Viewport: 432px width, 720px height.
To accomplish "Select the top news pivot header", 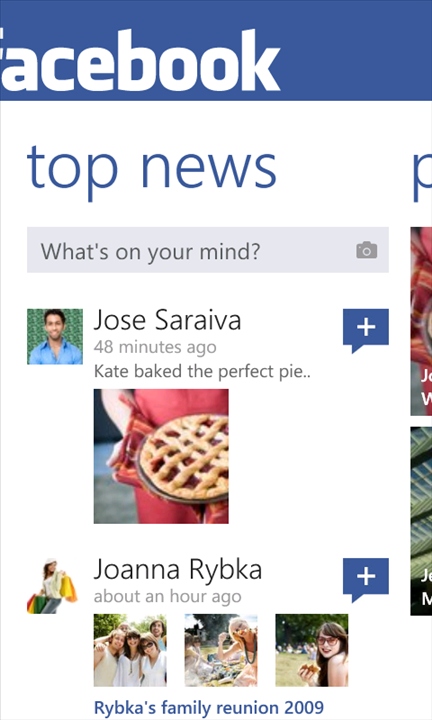I will click(x=151, y=171).
